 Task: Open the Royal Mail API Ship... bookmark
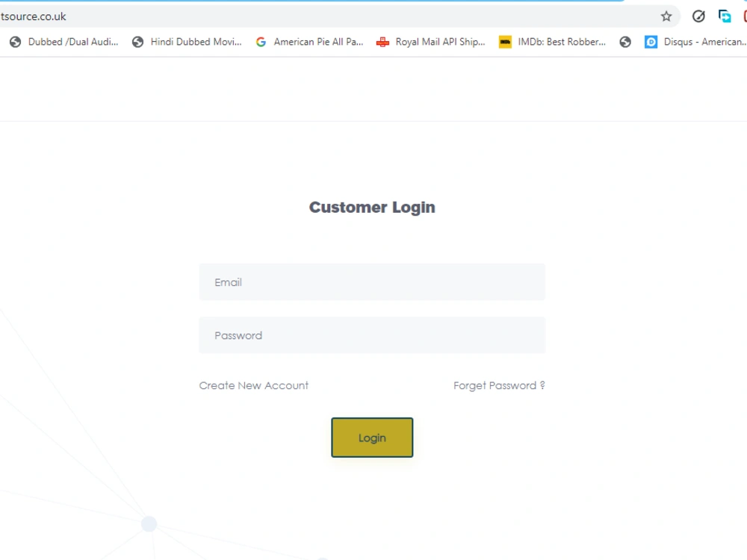pos(431,42)
